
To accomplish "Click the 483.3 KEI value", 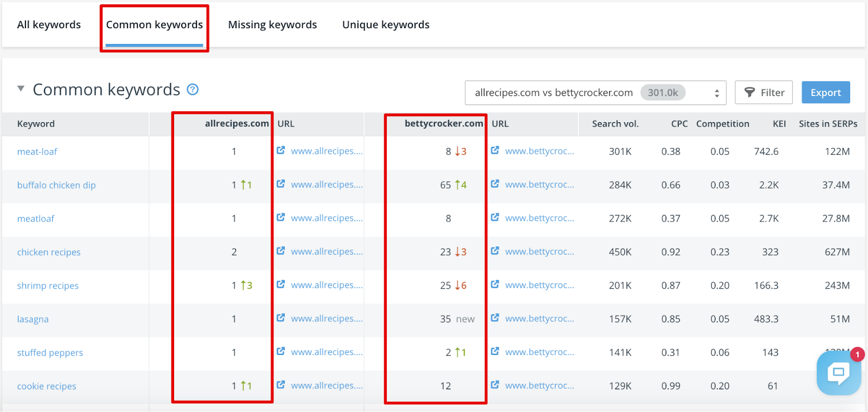I will point(766,319).
